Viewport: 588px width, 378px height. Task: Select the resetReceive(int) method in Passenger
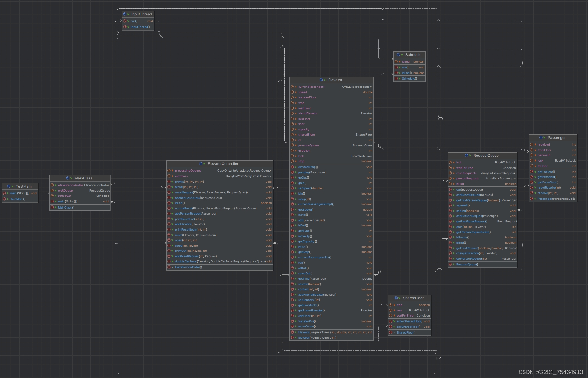click(553, 188)
